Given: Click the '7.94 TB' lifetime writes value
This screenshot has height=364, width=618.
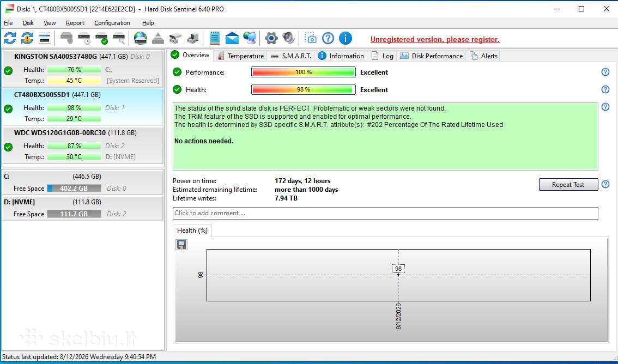Looking at the screenshot, I should [286, 198].
